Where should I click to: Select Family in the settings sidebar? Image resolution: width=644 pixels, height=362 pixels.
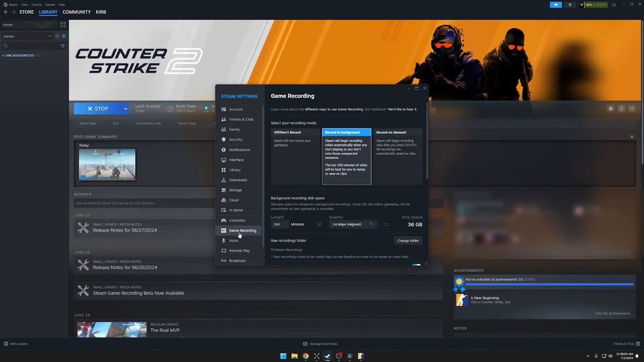coord(239,130)
